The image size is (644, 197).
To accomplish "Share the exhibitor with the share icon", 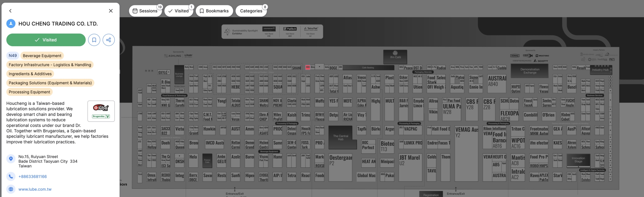I will tap(109, 40).
